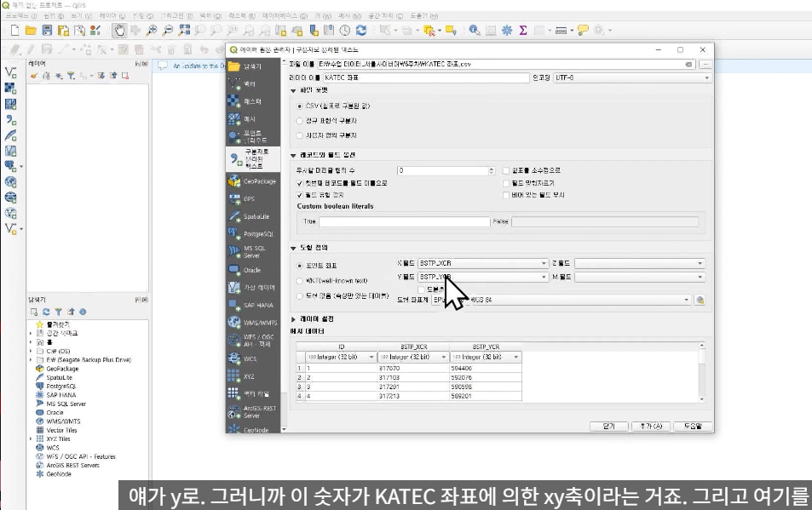This screenshot has height=510, width=812.
Task: Click the Map Tips speech bubble icon
Action: point(583,31)
